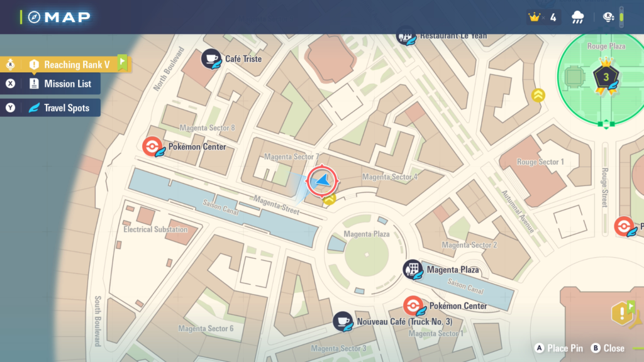This screenshot has height=362, width=644.
Task: Click the yellow quest marker at bottom right
Action: (623, 312)
